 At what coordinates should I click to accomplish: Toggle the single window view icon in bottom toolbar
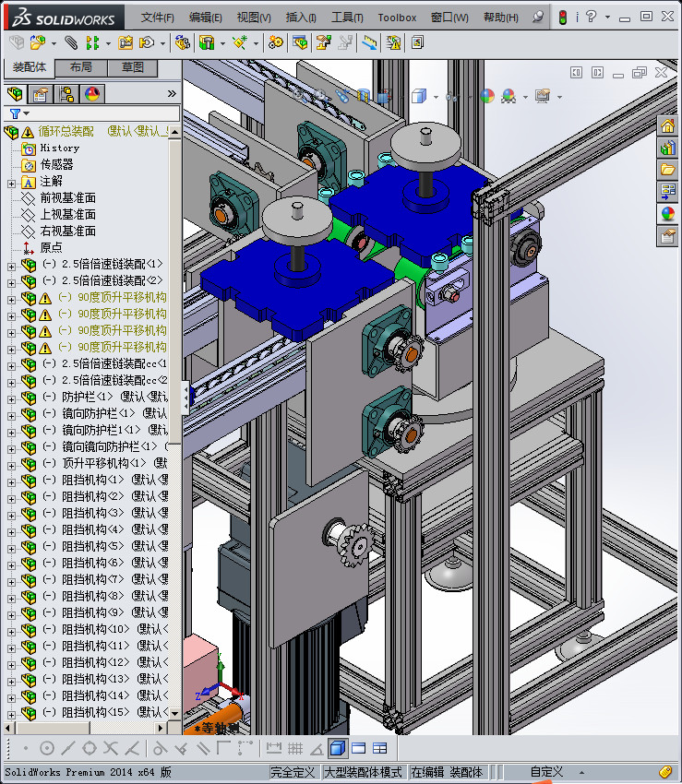[x=359, y=749]
